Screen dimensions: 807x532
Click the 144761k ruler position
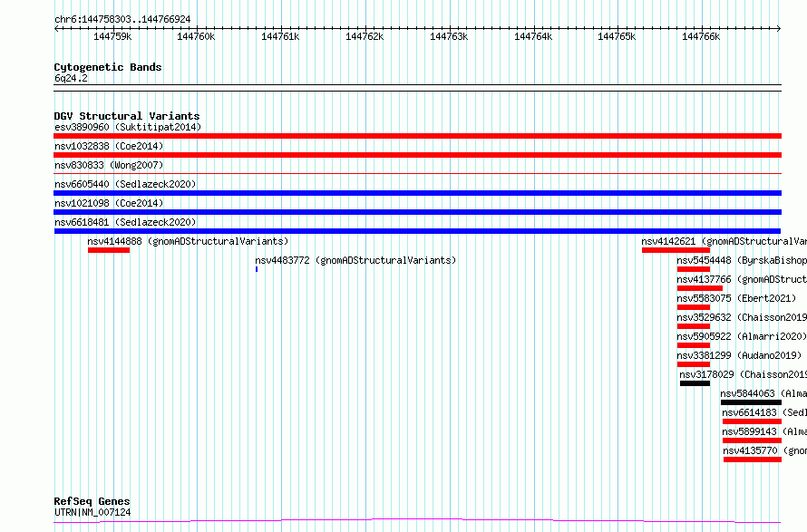[280, 37]
